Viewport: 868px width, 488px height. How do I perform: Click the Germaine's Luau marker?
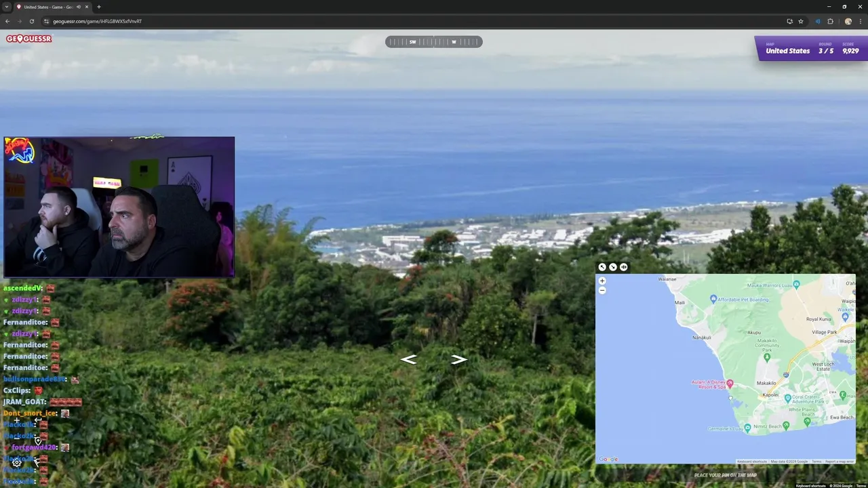tap(747, 428)
